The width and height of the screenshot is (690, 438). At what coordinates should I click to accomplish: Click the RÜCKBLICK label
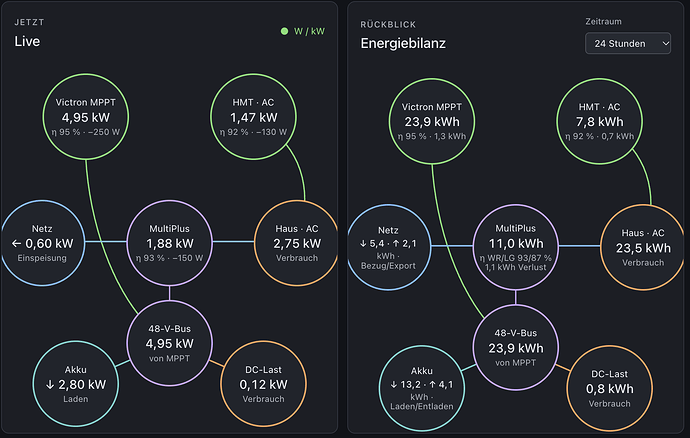tap(388, 25)
